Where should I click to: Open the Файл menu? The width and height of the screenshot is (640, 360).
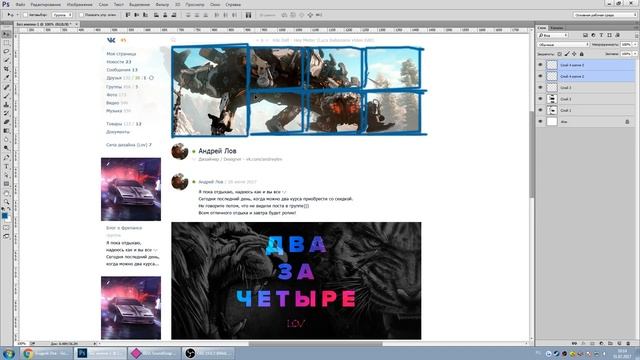[x=20, y=4]
